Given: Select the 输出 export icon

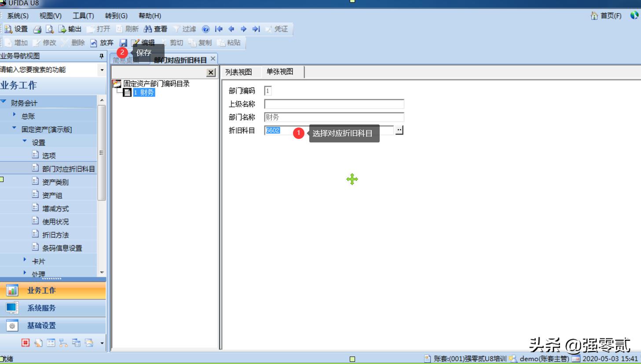Looking at the screenshot, I should (x=62, y=29).
